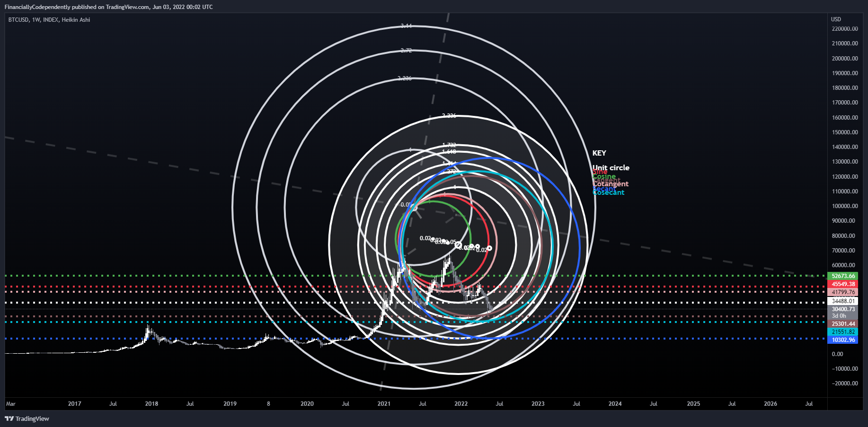This screenshot has height=427, width=868.
Task: Click the green 52673.66 price tag
Action: pyautogui.click(x=842, y=276)
